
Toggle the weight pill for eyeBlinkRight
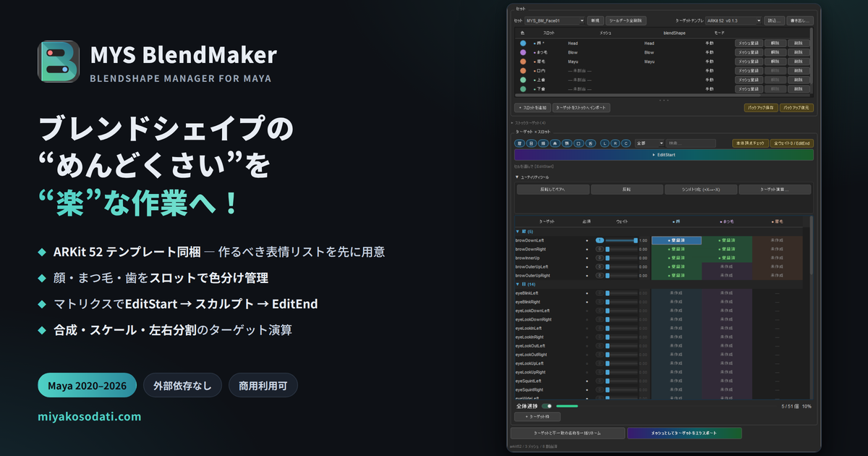pos(600,302)
